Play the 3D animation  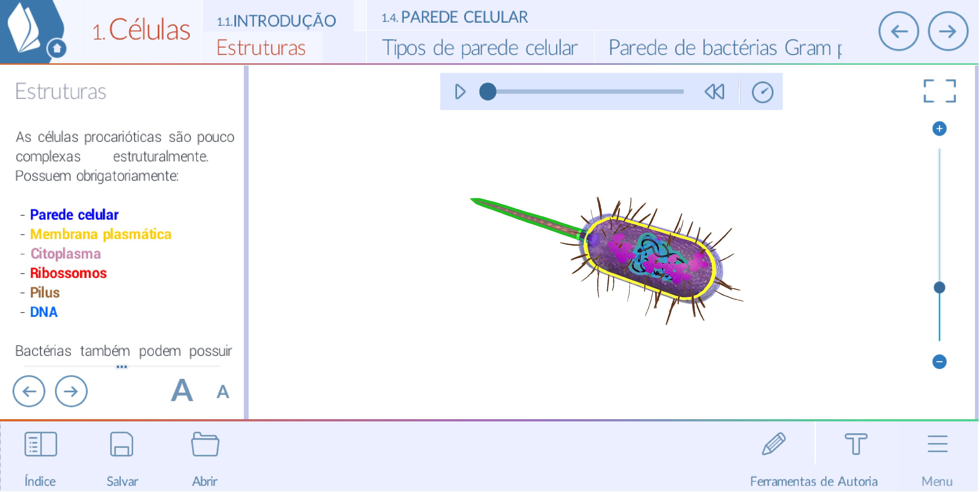pos(460,92)
